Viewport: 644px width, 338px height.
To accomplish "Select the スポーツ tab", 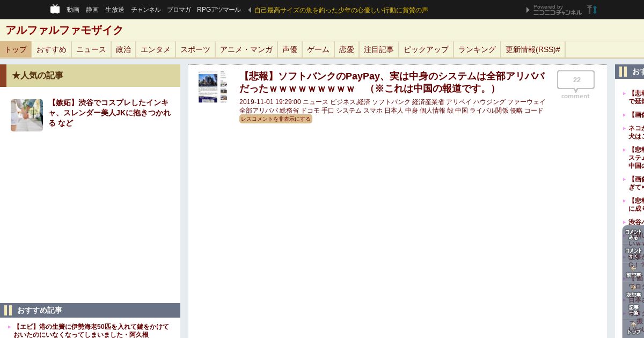I will pos(195,49).
